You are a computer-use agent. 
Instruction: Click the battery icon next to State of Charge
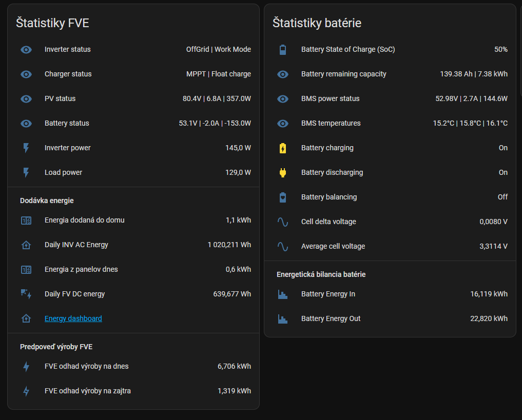283,50
